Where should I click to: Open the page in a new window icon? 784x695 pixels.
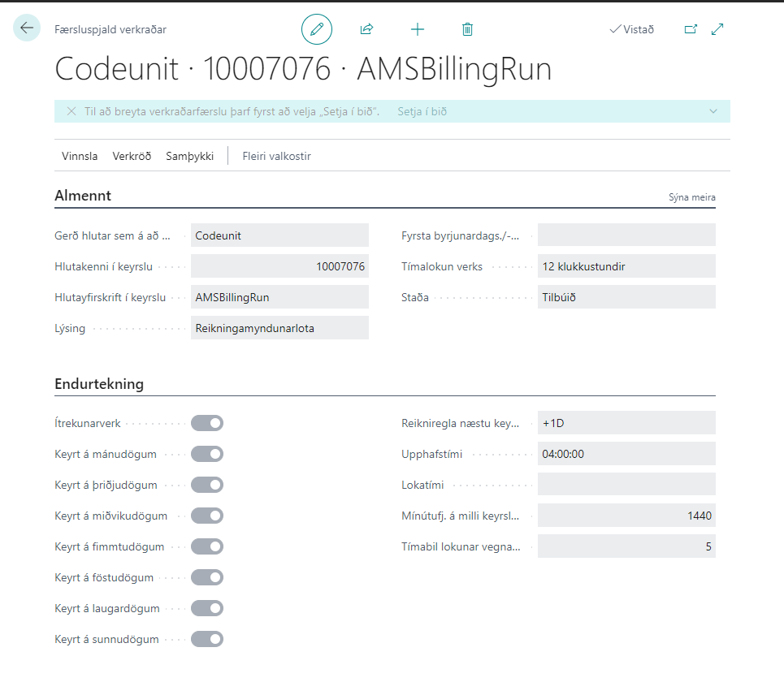(x=691, y=29)
